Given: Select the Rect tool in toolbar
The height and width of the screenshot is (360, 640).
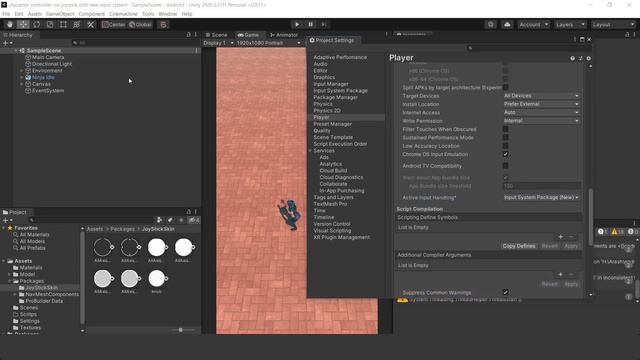Looking at the screenshot, I should [63, 24].
